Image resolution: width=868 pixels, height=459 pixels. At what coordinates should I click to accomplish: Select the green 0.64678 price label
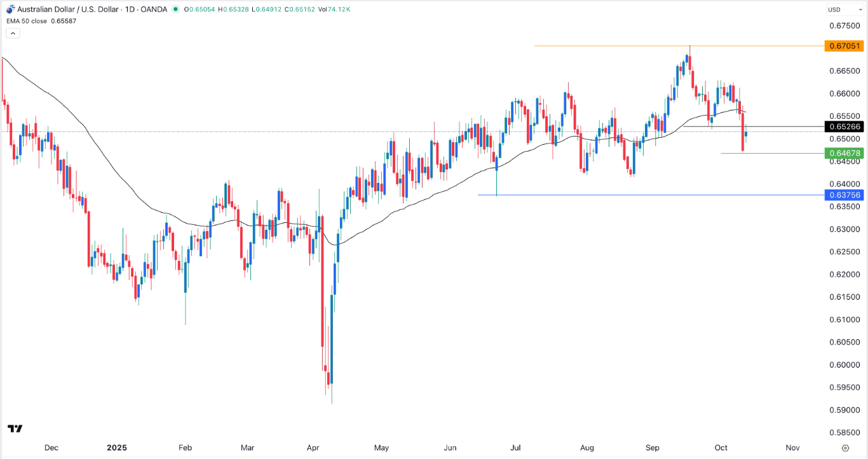click(x=845, y=153)
